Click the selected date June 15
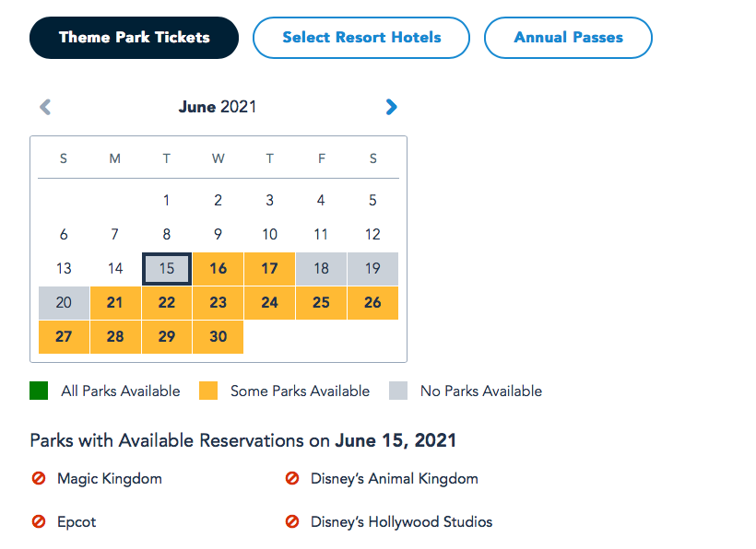Viewport: 756px width, 549px height. tap(167, 269)
